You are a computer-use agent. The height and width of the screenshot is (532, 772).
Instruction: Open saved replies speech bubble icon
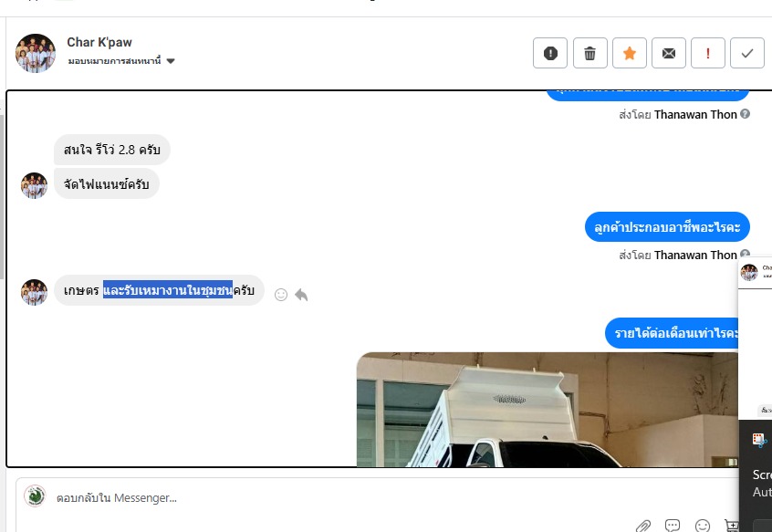pyautogui.click(x=673, y=526)
